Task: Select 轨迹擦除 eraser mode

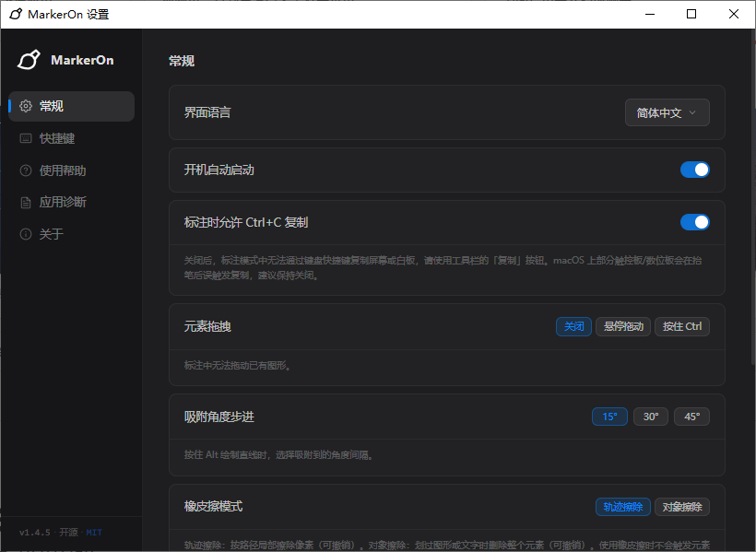Action: point(623,507)
